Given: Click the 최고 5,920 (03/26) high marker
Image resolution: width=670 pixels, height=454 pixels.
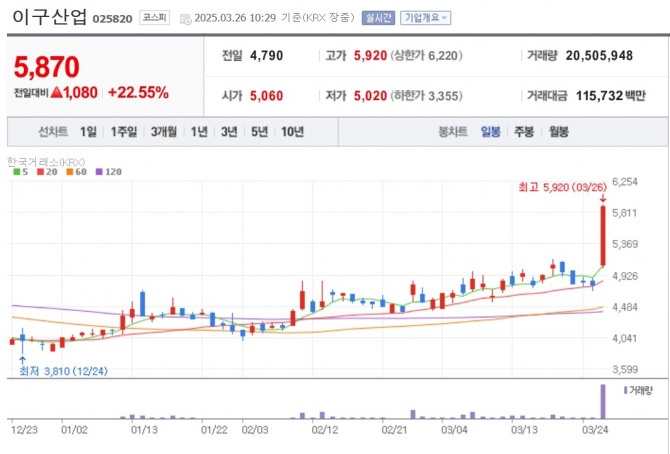Looking at the screenshot, I should pyautogui.click(x=562, y=187).
